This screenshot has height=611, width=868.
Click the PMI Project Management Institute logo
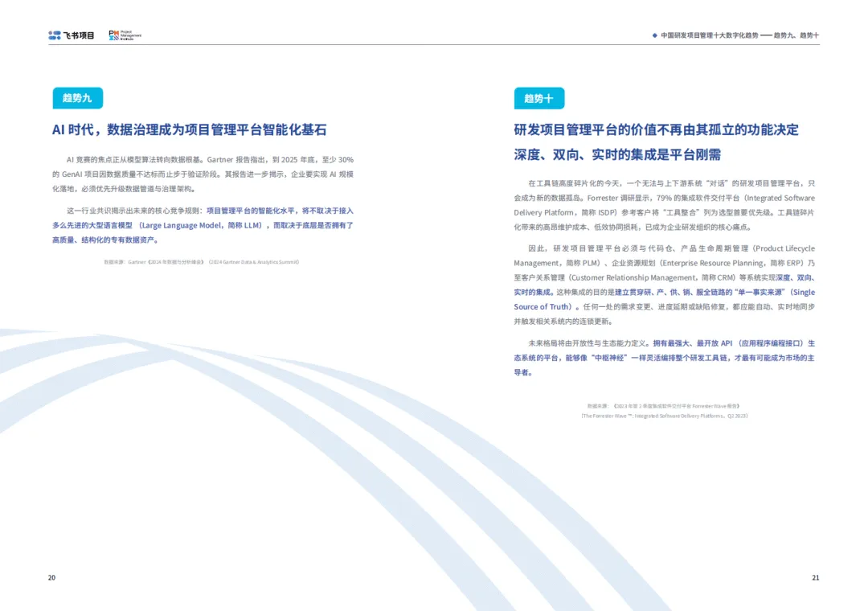click(125, 35)
